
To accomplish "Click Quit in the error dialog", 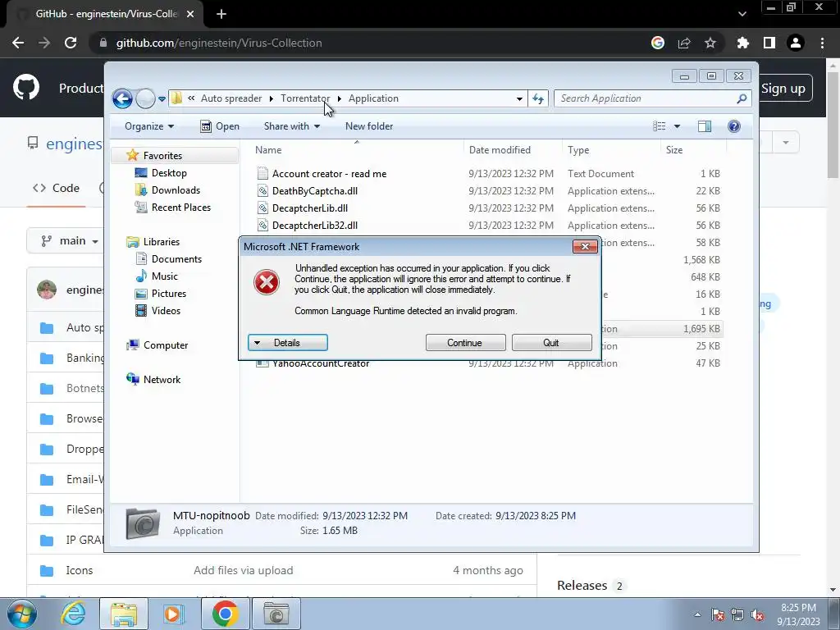I will coord(552,343).
